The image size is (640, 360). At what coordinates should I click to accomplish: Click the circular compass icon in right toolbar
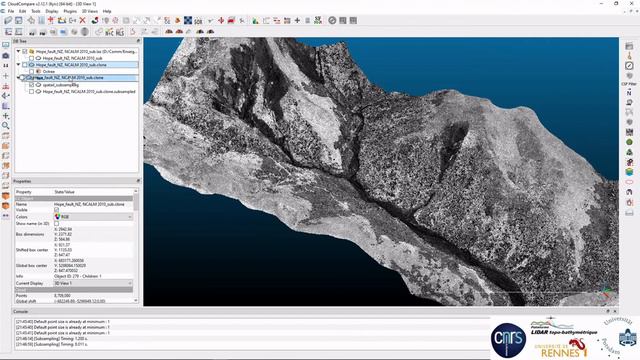click(629, 66)
